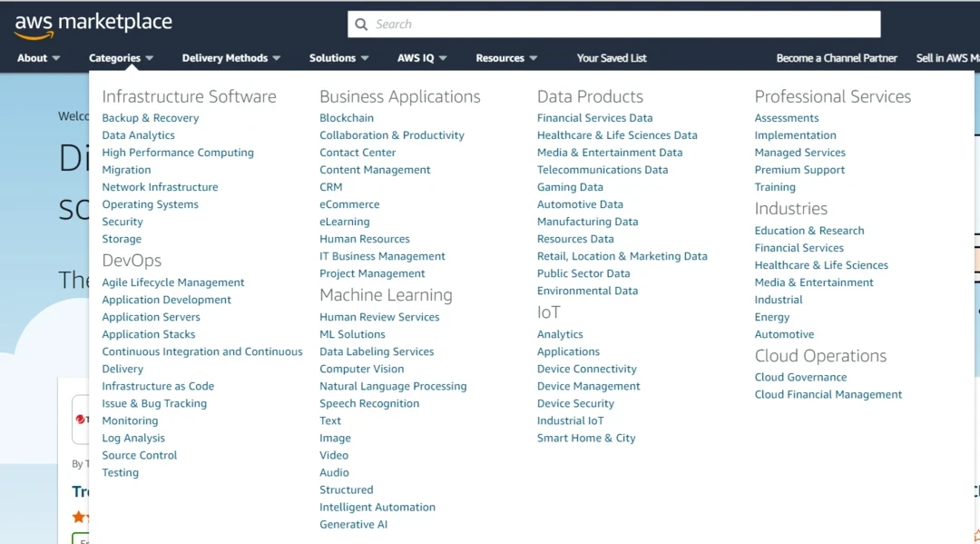Select Cloud Financial Management link

point(828,395)
